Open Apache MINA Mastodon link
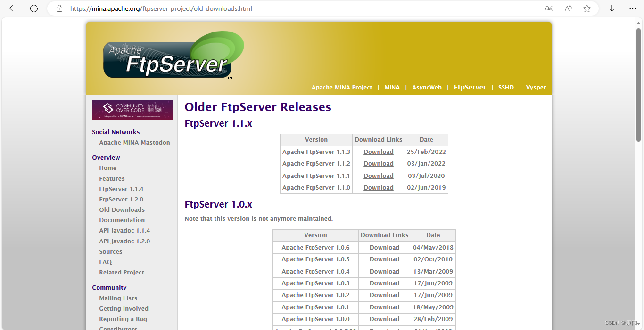 (x=134, y=142)
